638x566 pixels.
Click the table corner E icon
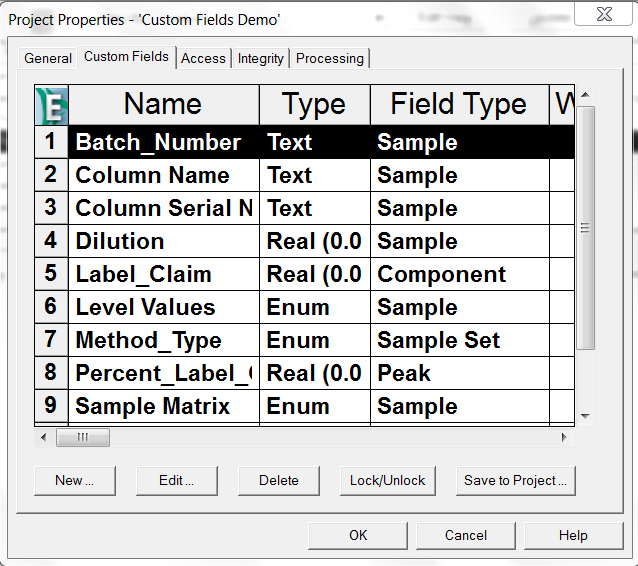(51, 104)
